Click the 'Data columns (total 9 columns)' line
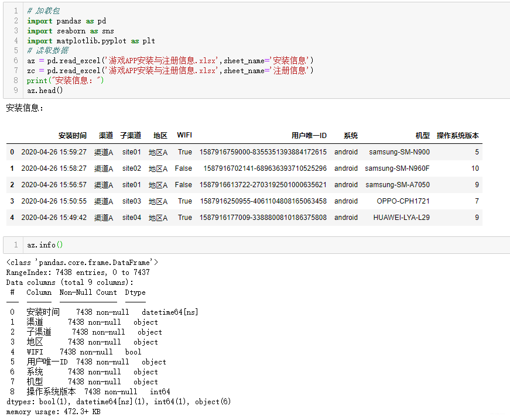This screenshot has height=420, width=510. [70, 283]
